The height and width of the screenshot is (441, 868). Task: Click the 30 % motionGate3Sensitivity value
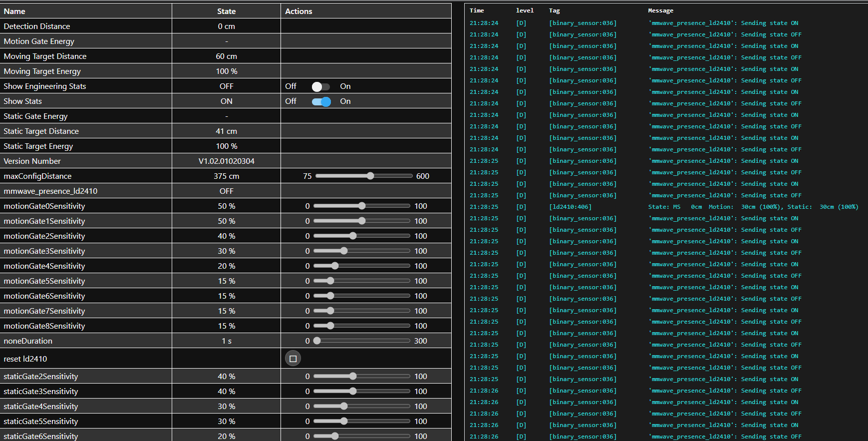pyautogui.click(x=227, y=251)
